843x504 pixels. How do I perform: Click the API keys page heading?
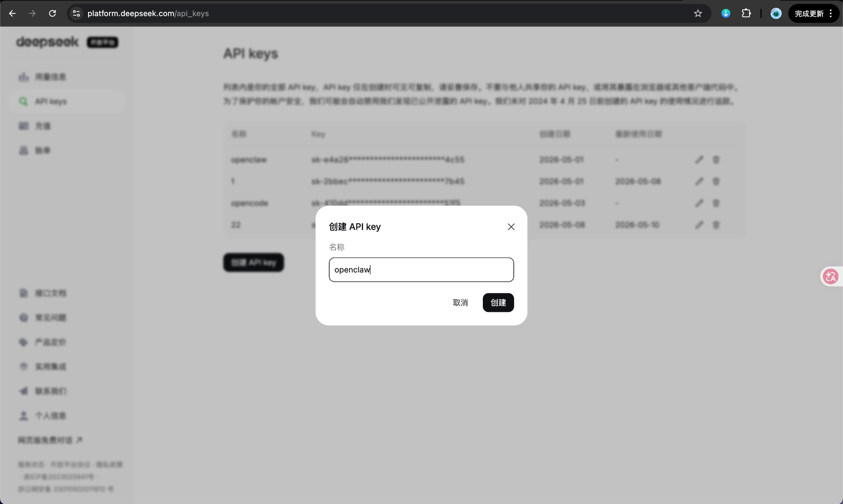(x=251, y=53)
